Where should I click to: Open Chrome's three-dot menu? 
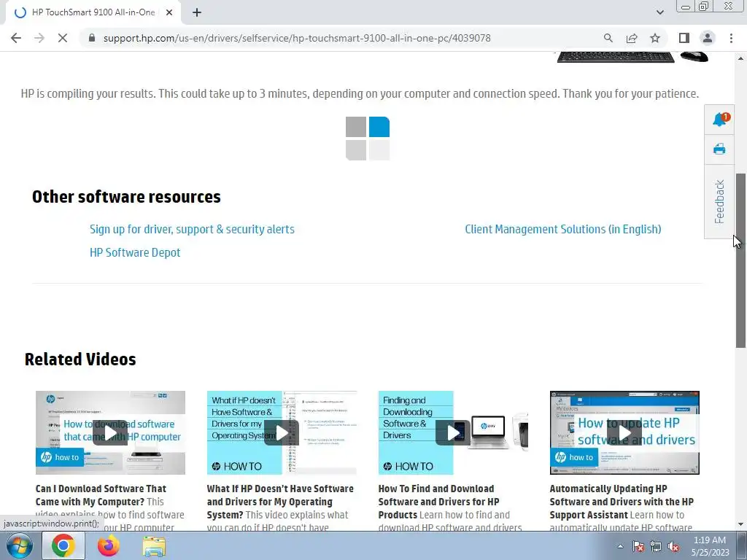731,38
